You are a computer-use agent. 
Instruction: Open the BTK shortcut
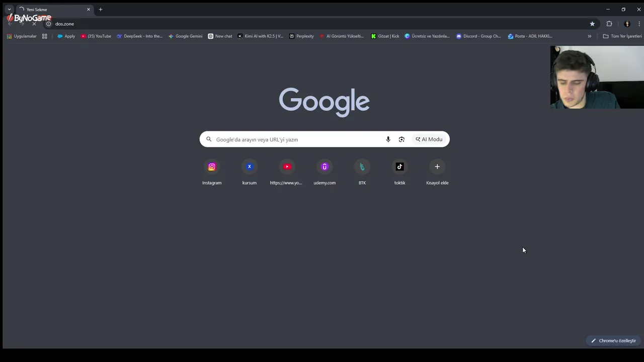point(362,172)
